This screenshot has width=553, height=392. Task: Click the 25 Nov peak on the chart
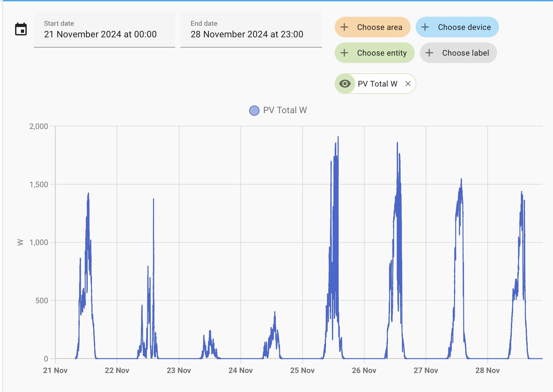coord(338,138)
